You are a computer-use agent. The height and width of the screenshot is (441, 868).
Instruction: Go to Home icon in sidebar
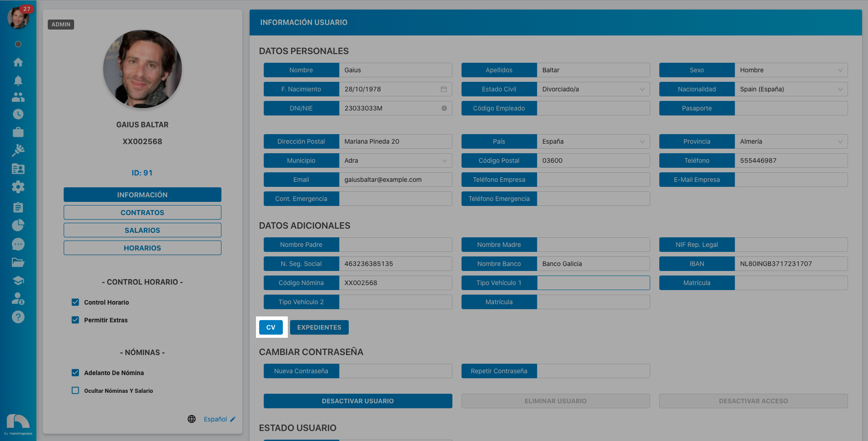pos(18,62)
